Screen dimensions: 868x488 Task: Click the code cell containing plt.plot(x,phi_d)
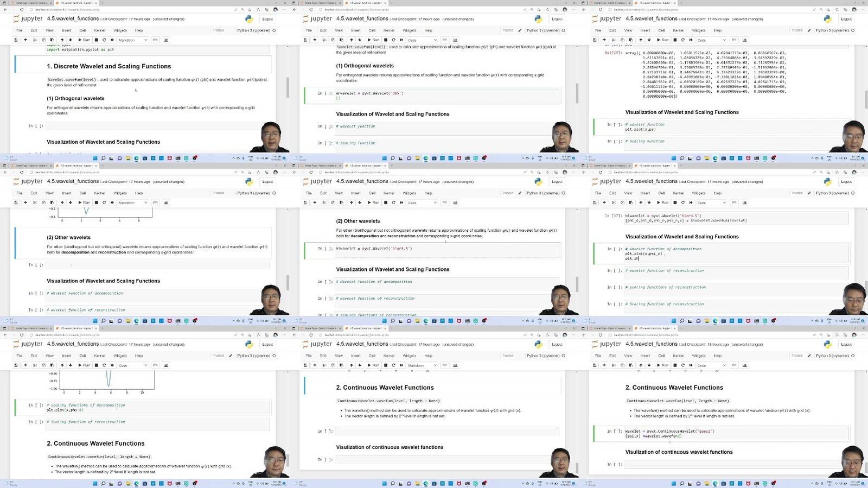click(x=157, y=408)
